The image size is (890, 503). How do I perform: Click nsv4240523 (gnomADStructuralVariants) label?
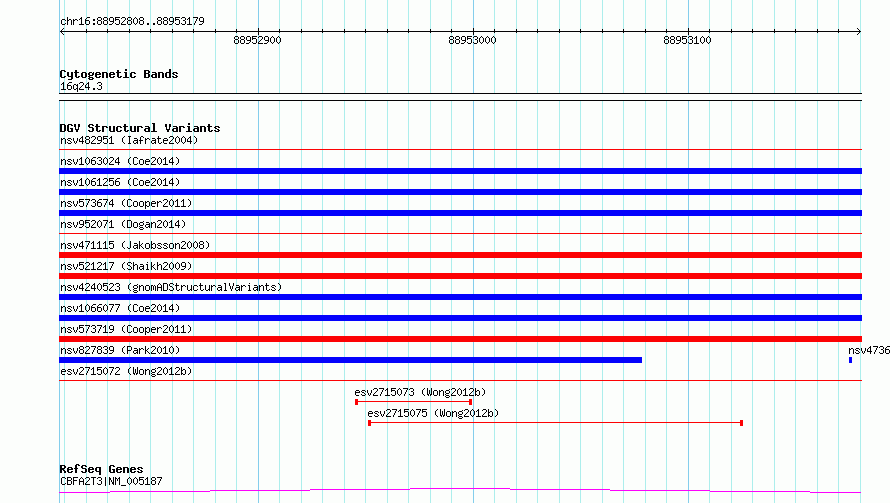(171, 287)
